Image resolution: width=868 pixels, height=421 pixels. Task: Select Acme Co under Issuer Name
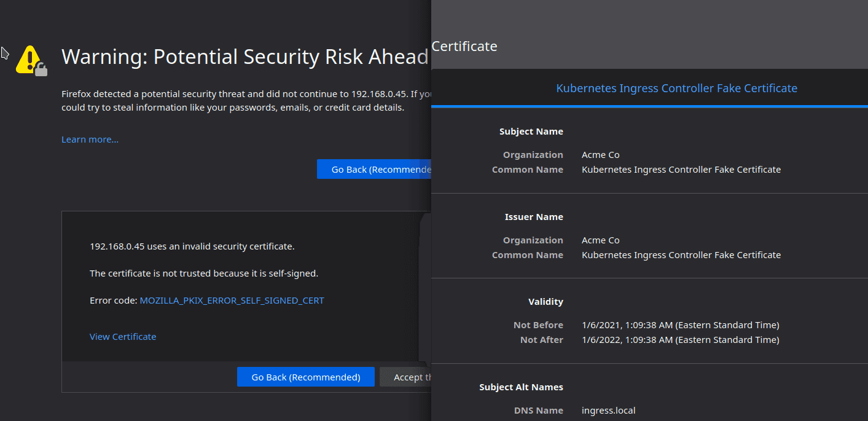(601, 240)
